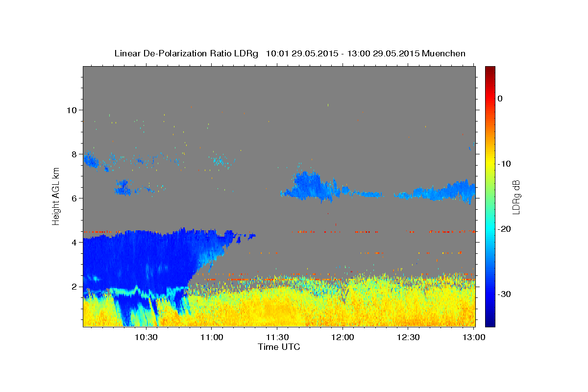Click the yellow boundary layer below 2 km near 12:00
This screenshot has height=392, width=588.
pyautogui.click(x=343, y=309)
